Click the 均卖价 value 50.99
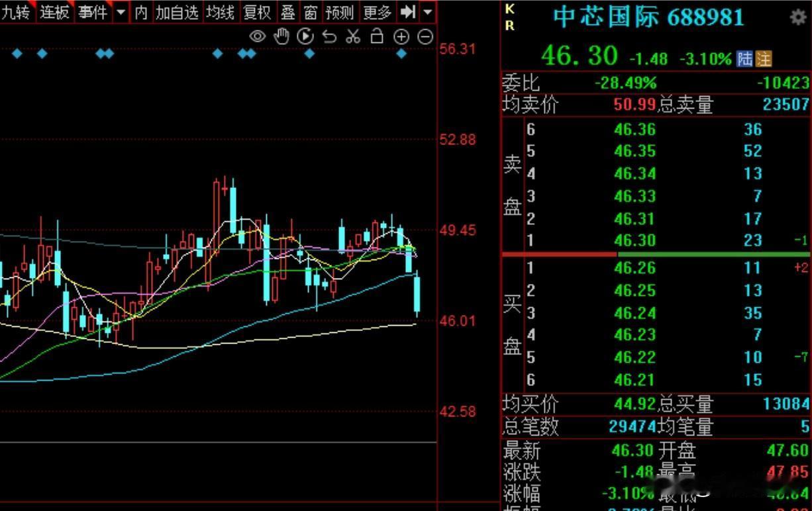Viewport: 812px width, 511px height. point(634,104)
